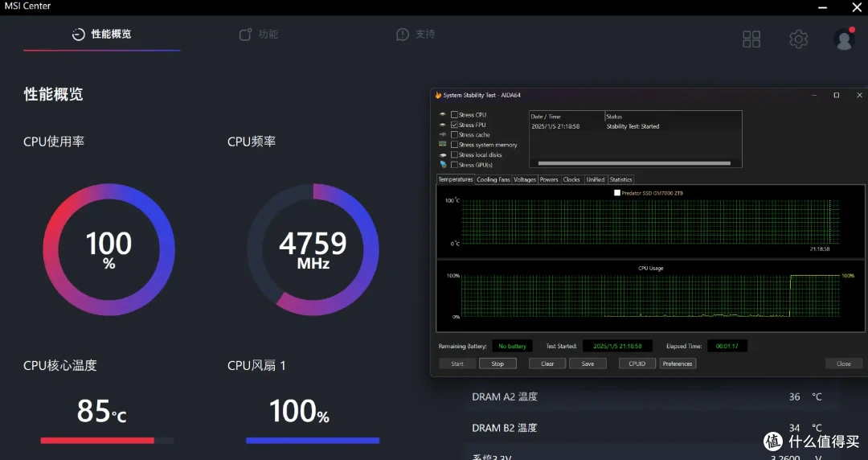The image size is (868, 460).
Task: Switch to the 功能 tab
Action: 259,35
